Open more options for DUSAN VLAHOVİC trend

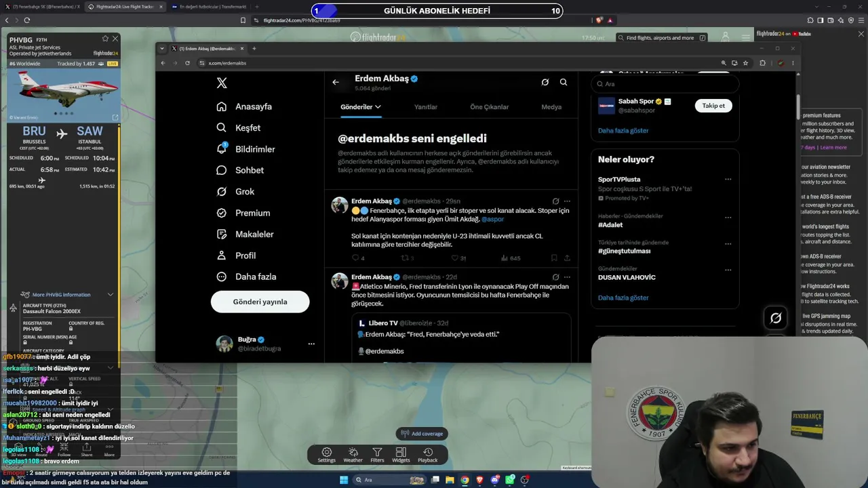coord(728,270)
